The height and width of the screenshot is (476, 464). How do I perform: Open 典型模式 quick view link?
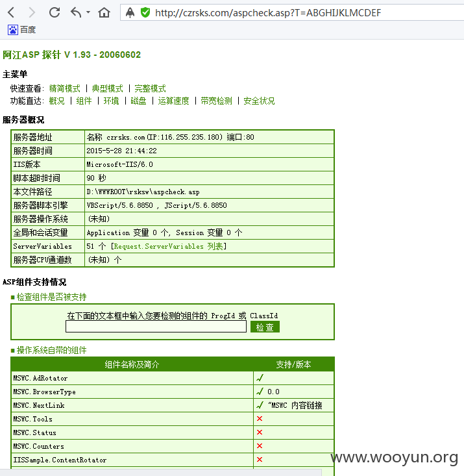[x=108, y=88]
